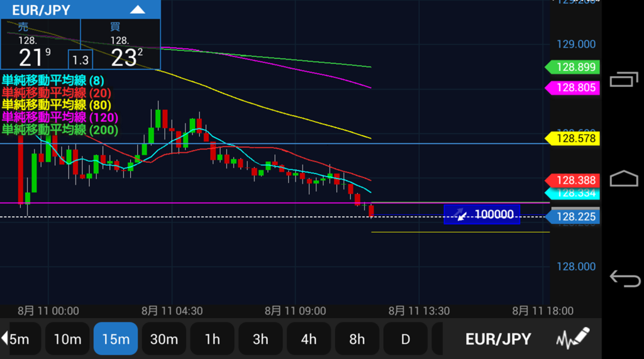Click the moving average (80) legend
The image size is (644, 359).
coord(57,105)
